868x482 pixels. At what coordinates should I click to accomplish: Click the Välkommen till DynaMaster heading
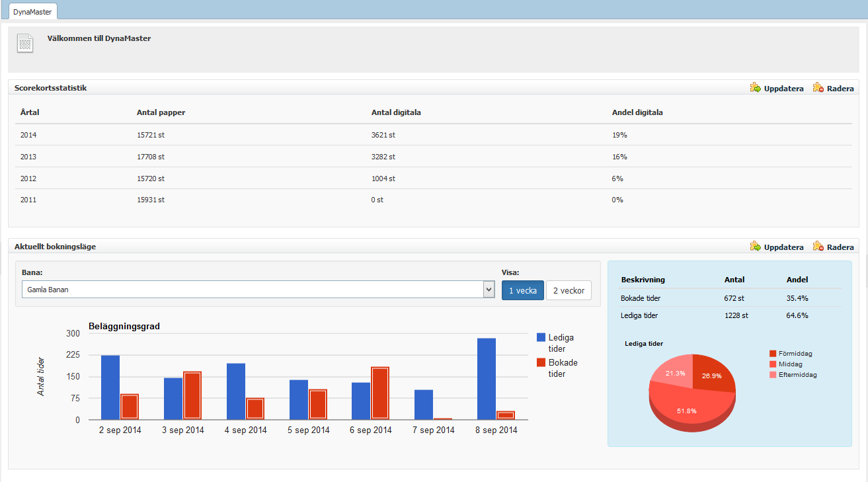(x=99, y=38)
